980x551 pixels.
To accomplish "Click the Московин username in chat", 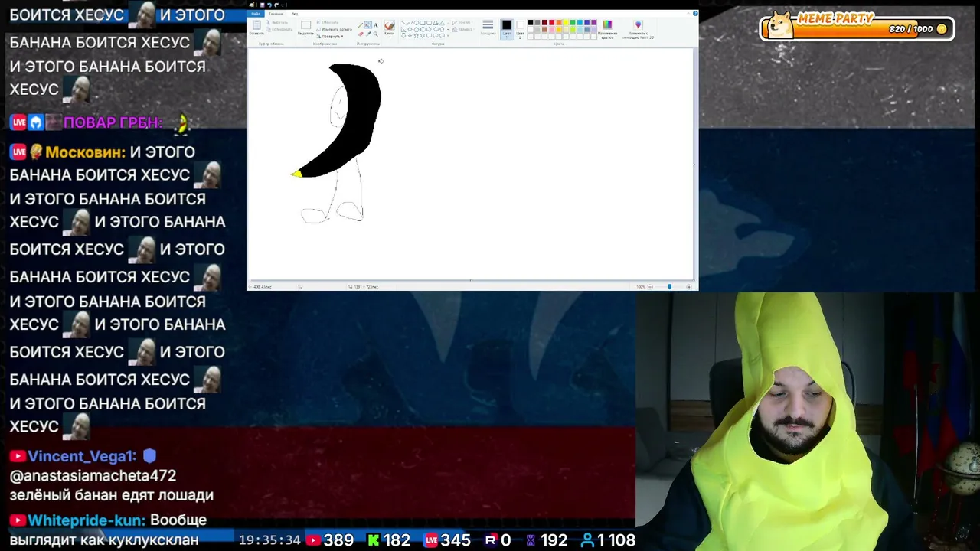I will (x=85, y=152).
